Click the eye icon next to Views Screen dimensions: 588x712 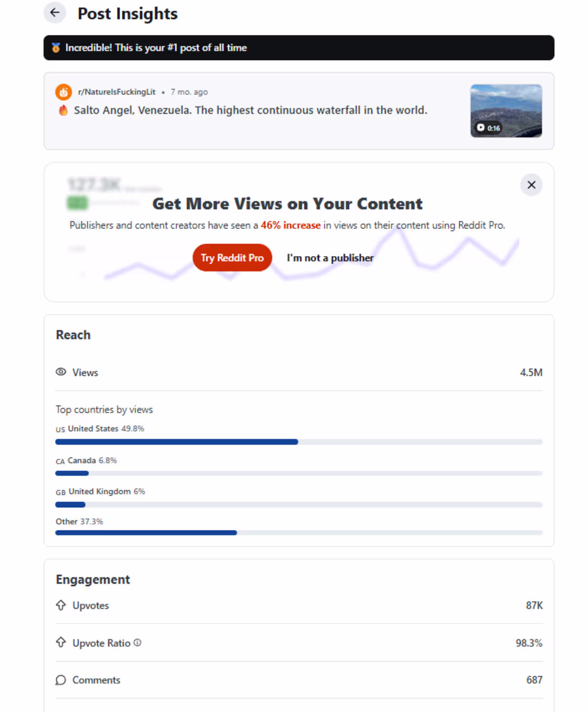(61, 372)
